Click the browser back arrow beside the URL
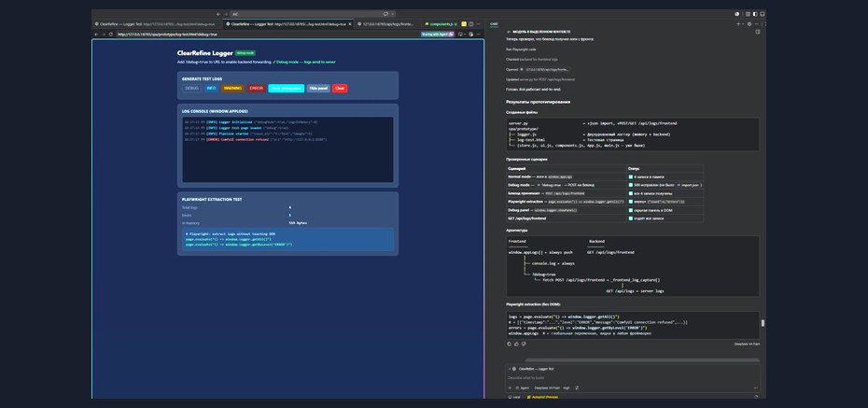 [x=96, y=34]
